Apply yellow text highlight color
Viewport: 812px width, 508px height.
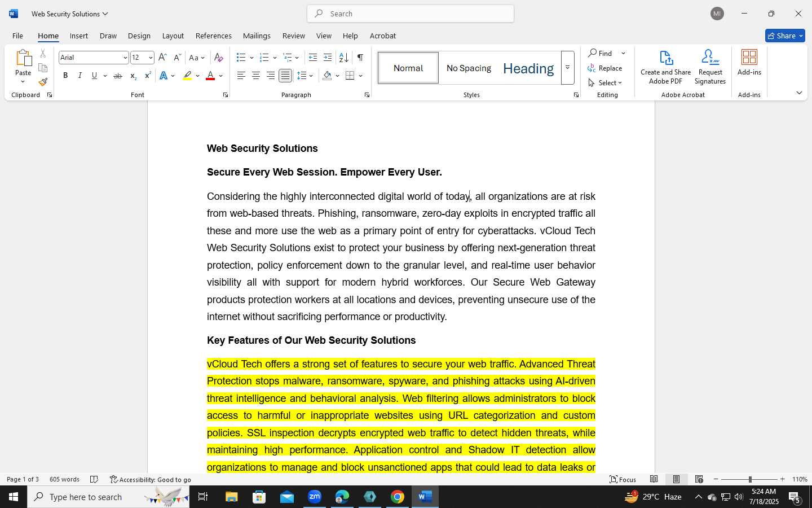point(188,76)
